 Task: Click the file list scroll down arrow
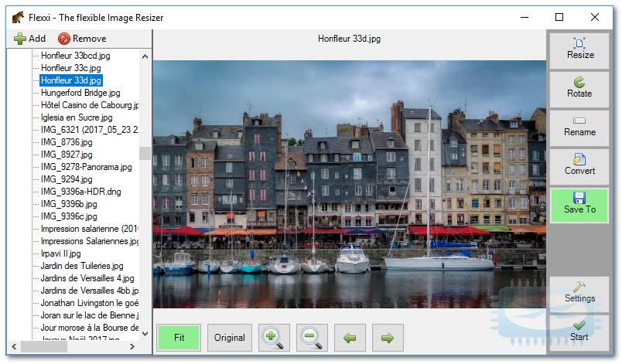point(145,334)
